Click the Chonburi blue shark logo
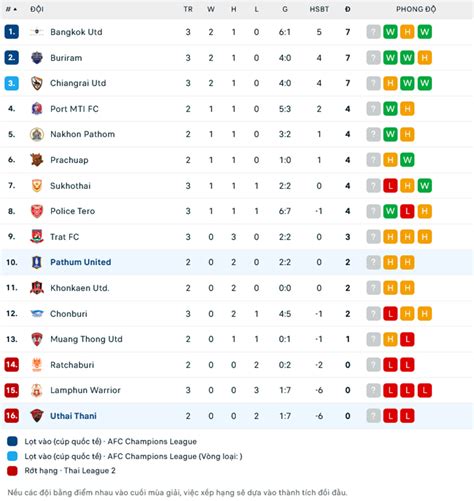 [37, 314]
